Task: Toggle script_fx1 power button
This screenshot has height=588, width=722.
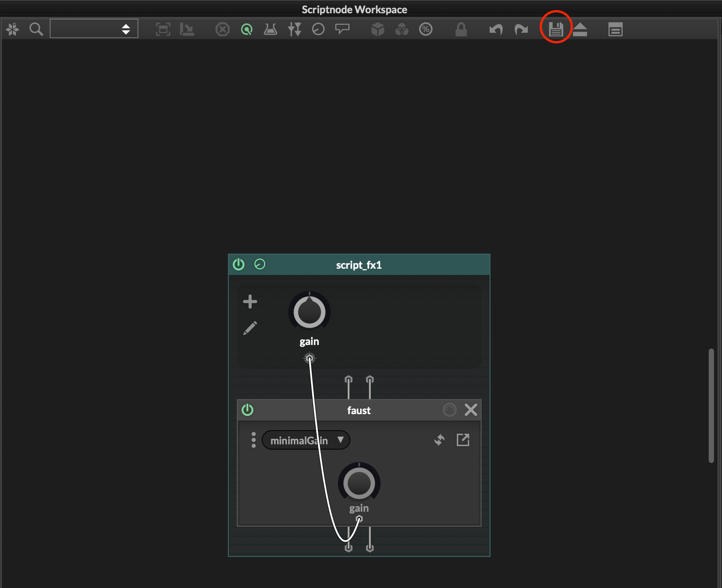Action: [x=239, y=264]
